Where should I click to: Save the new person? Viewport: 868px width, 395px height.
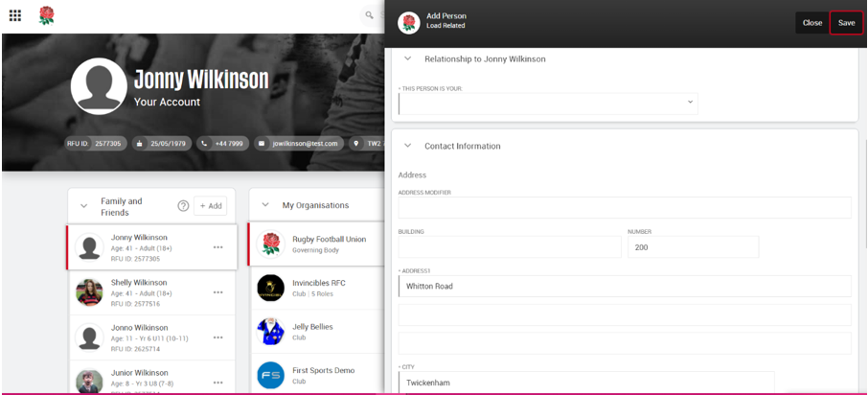tap(846, 23)
